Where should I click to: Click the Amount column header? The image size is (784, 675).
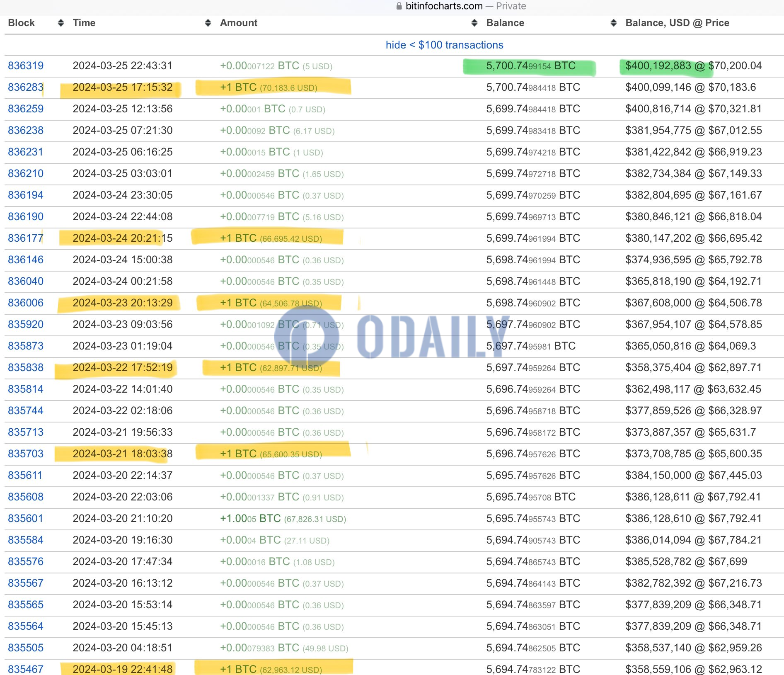coord(239,23)
